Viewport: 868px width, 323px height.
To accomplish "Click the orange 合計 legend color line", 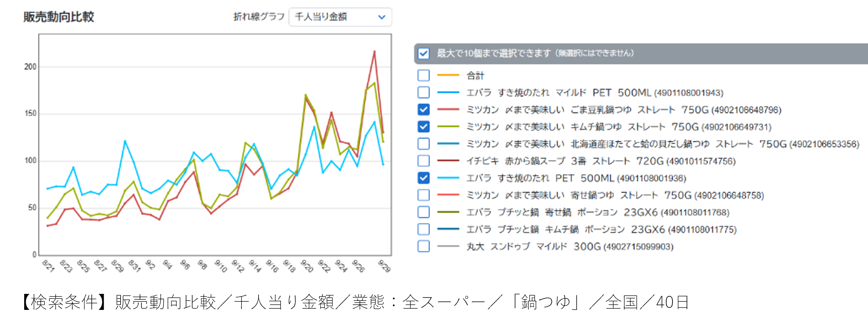I will [x=448, y=75].
